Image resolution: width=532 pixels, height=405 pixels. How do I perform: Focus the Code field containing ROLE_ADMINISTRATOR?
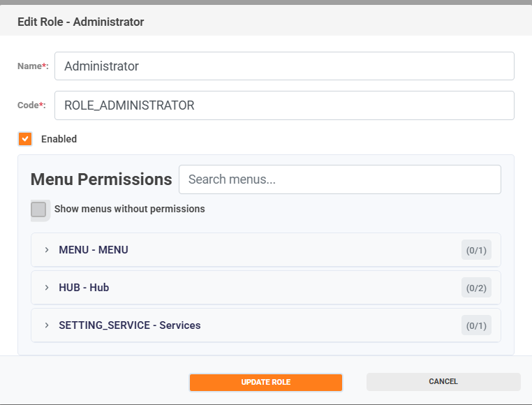284,105
